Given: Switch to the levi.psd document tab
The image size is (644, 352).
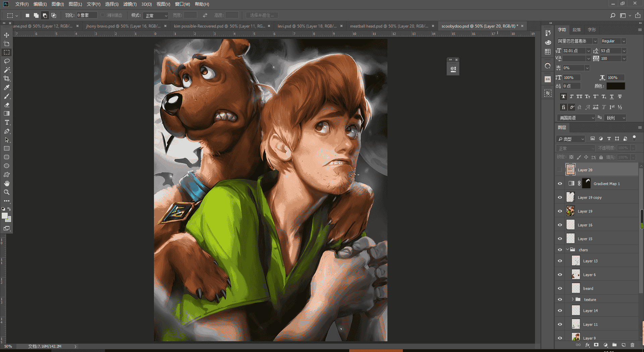Looking at the screenshot, I should (x=307, y=26).
